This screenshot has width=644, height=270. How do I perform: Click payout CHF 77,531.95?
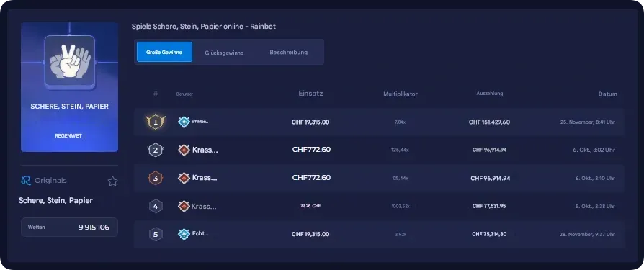488,206
